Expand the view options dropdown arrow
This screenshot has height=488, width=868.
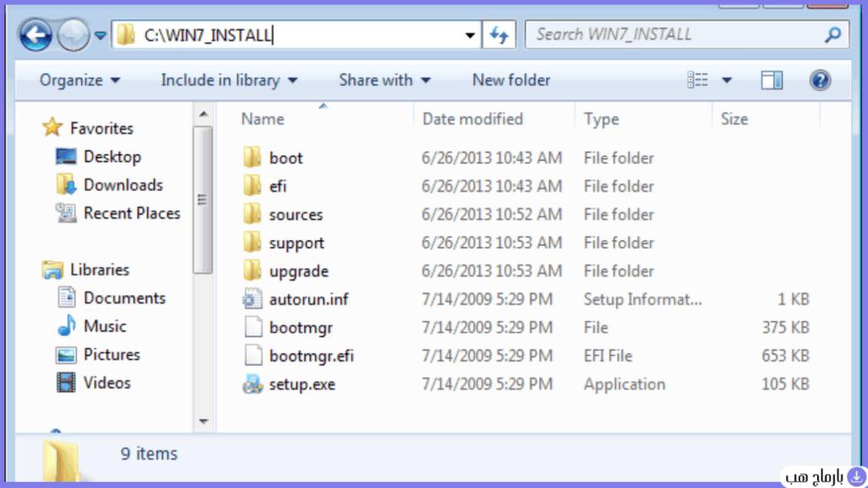726,80
